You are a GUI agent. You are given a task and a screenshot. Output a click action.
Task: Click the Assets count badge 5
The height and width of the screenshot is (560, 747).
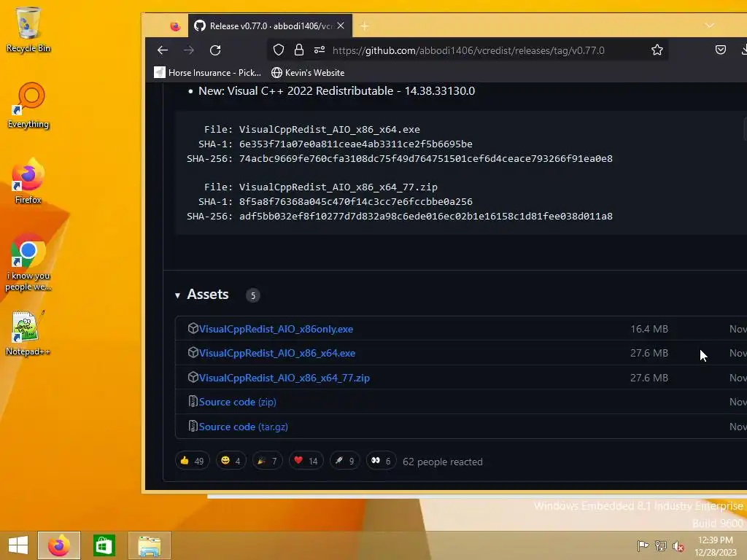pyautogui.click(x=253, y=296)
